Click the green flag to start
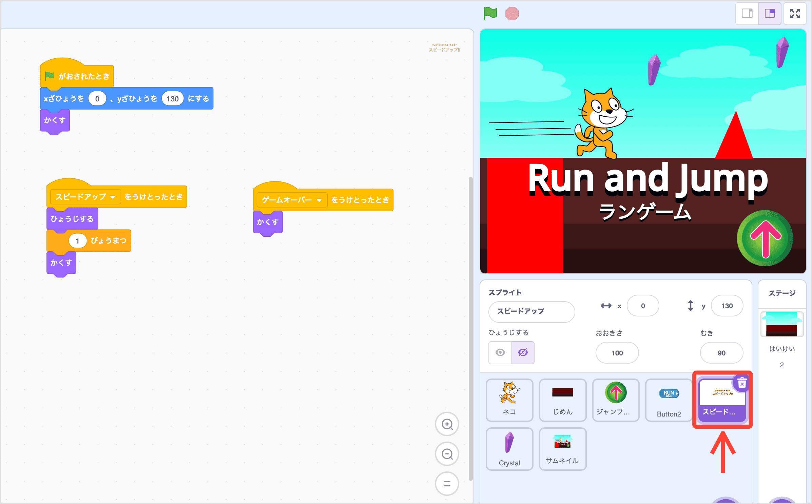This screenshot has height=504, width=812. point(490,14)
